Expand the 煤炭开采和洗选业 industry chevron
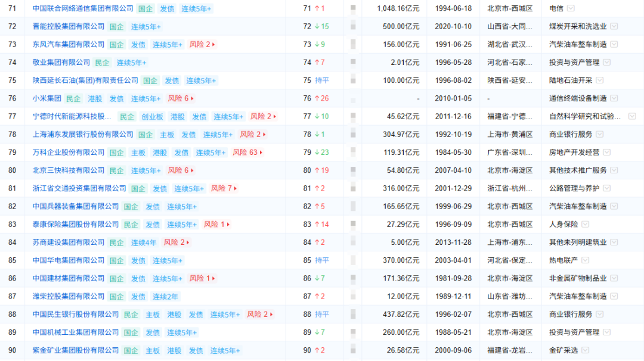This screenshot has width=644, height=361. click(x=614, y=26)
